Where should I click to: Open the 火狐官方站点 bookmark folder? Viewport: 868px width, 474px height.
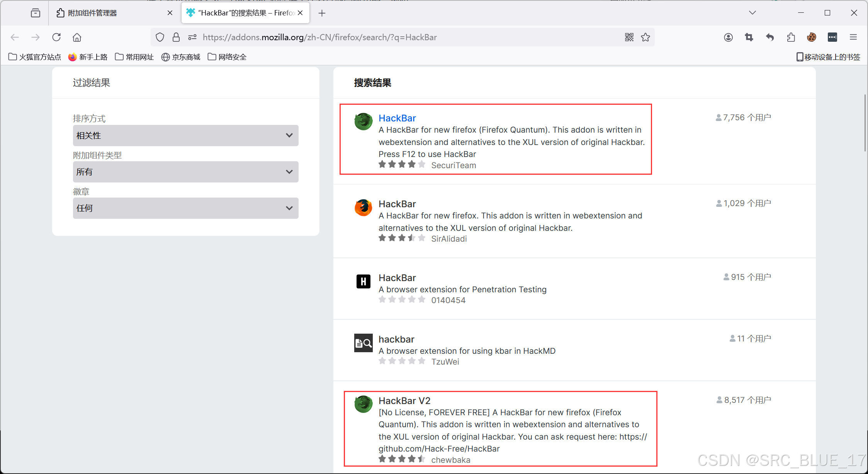35,57
